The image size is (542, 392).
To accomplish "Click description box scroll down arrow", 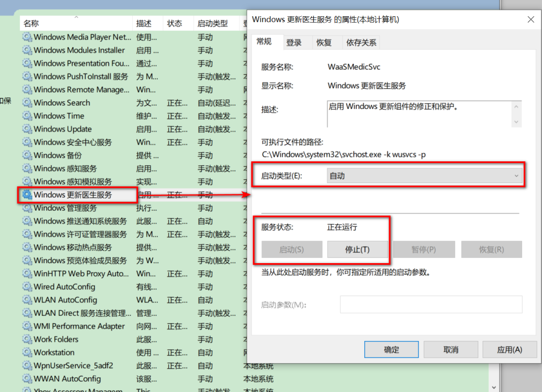I will tap(516, 122).
